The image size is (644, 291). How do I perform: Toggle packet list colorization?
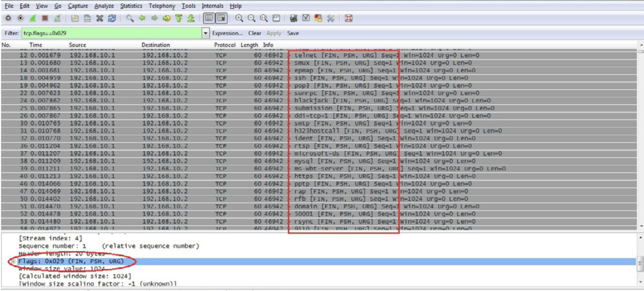click(209, 18)
